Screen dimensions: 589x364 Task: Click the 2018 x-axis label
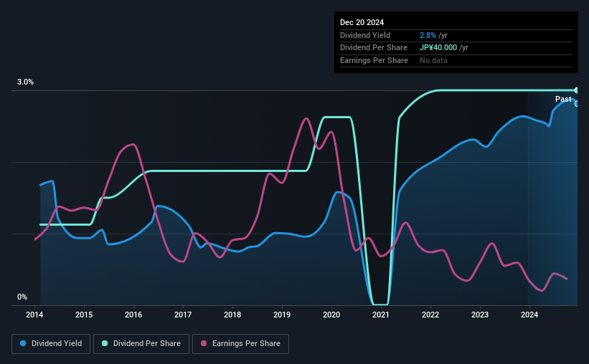[x=232, y=315]
